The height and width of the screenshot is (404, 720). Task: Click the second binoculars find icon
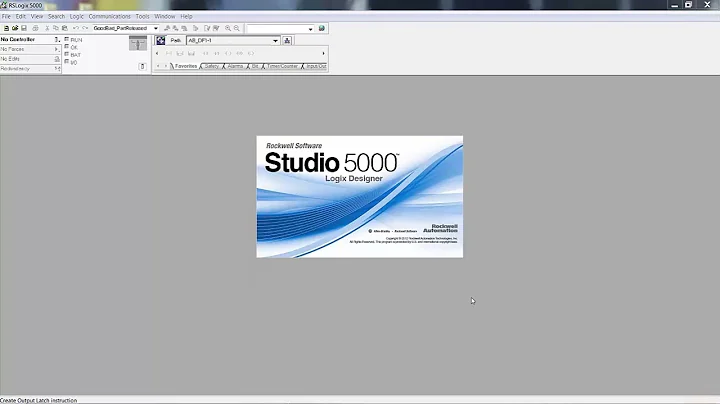[175, 28]
